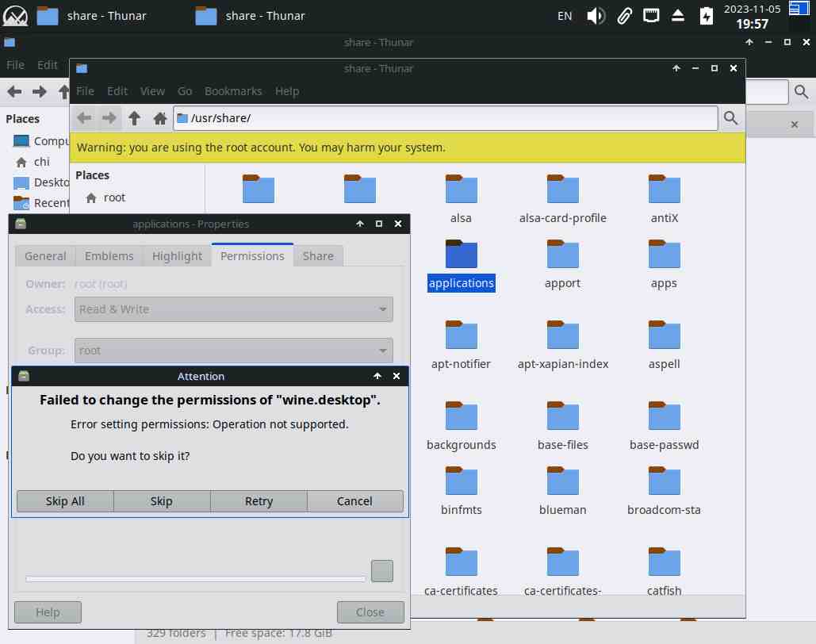Screen dimensions: 816x644
Task: Open the Group dropdown set to root
Action: [234, 351]
